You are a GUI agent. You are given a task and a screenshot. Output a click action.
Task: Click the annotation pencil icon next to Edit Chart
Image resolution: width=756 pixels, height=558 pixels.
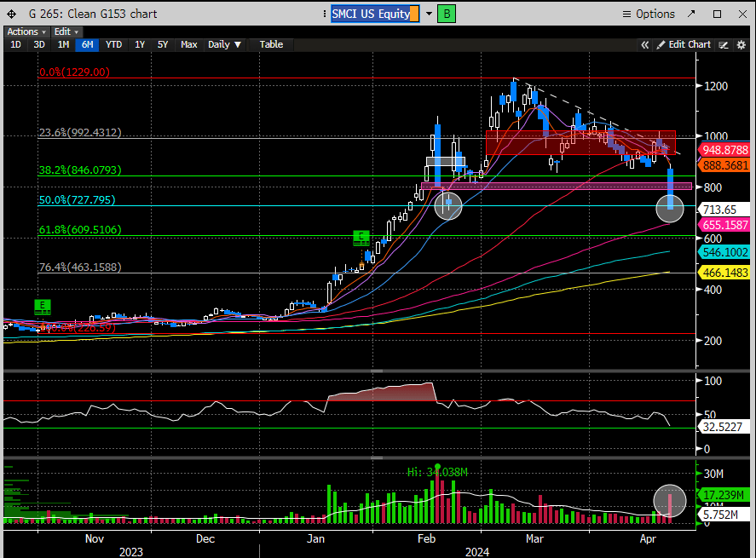(x=661, y=44)
